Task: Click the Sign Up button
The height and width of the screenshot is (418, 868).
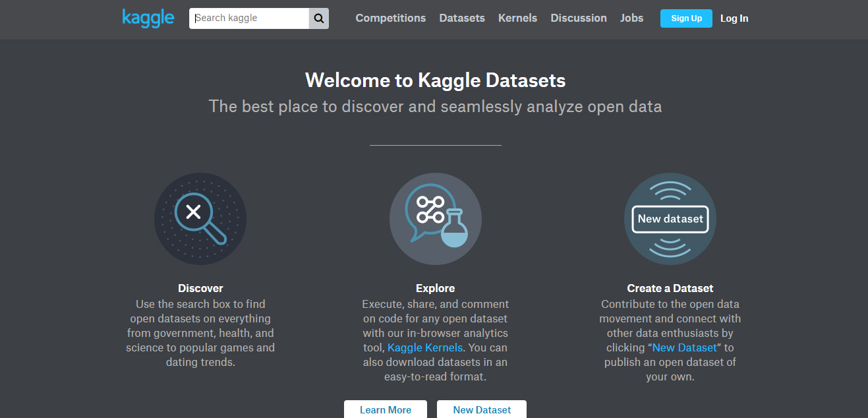Action: tap(686, 18)
